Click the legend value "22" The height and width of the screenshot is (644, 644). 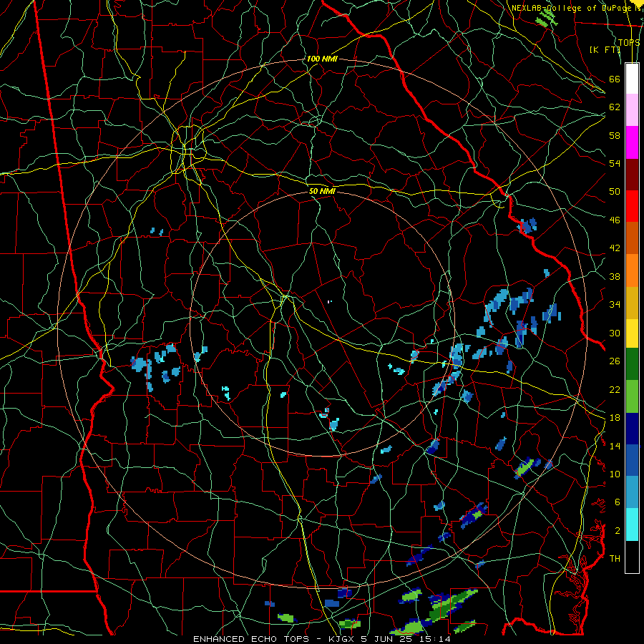click(615, 389)
